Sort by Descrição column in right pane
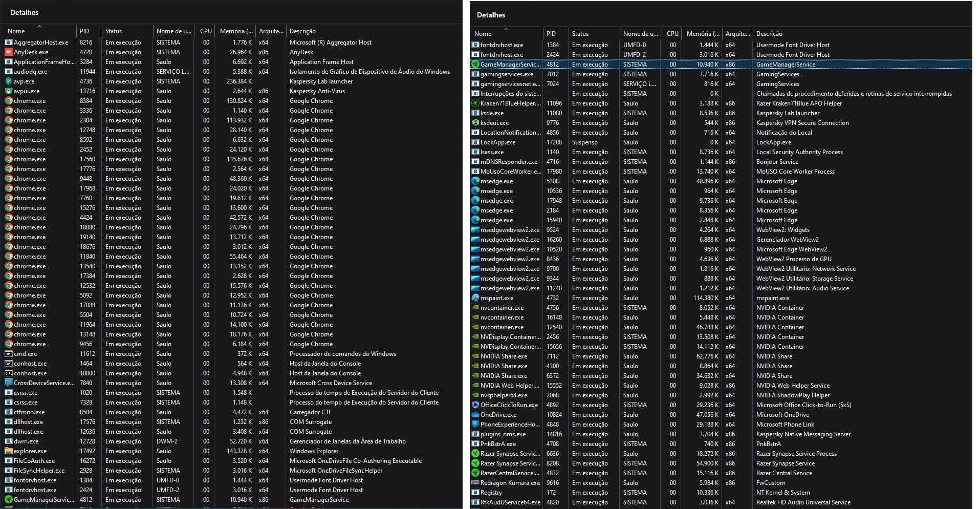 pos(862,33)
